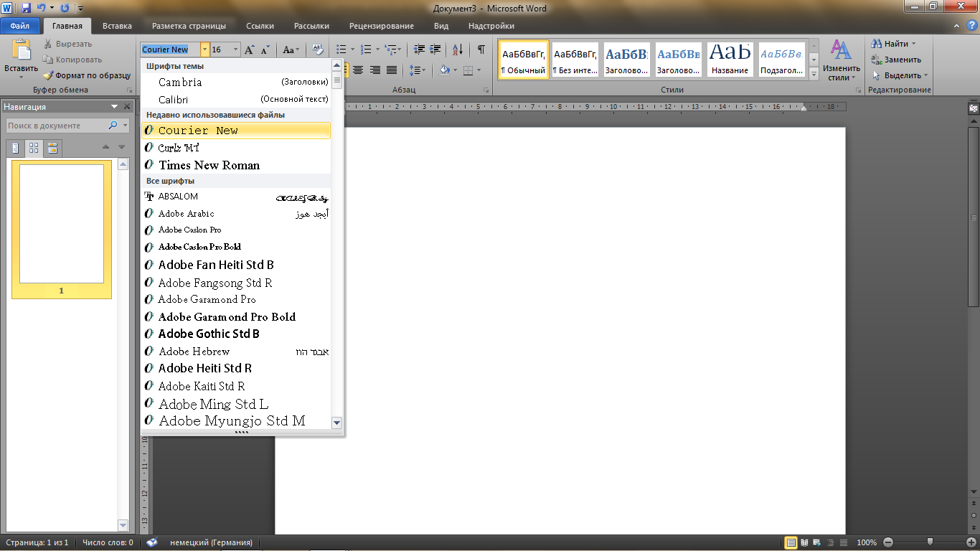Click the Change Styles (Изменить стили) icon
980x551 pixels.
(x=841, y=50)
